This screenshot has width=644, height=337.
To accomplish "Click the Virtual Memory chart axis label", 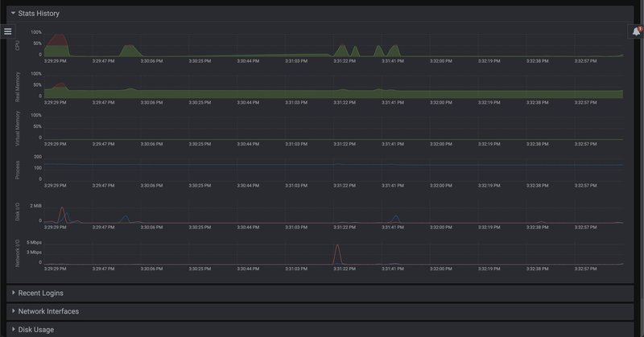I will (19, 129).
